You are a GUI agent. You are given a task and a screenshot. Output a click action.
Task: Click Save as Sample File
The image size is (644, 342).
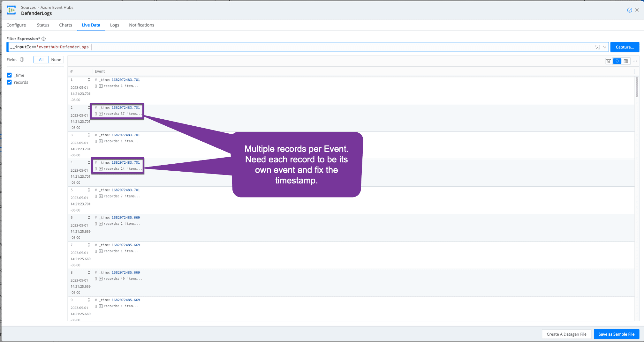point(616,334)
